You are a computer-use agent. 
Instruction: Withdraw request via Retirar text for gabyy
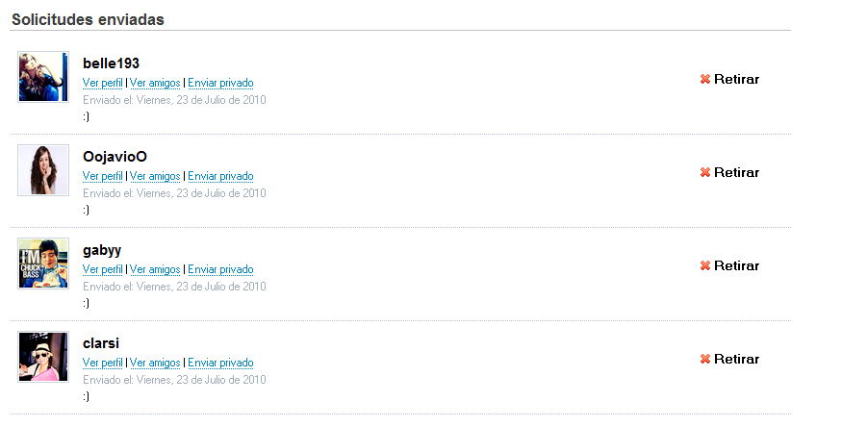click(x=736, y=265)
